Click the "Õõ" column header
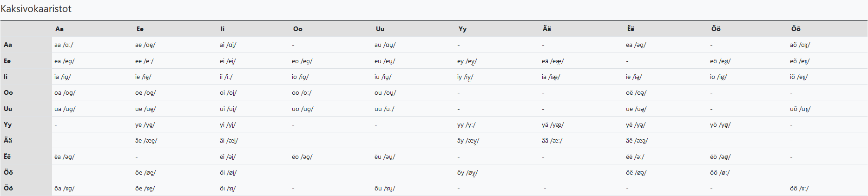The image size is (868, 196). coord(796,29)
